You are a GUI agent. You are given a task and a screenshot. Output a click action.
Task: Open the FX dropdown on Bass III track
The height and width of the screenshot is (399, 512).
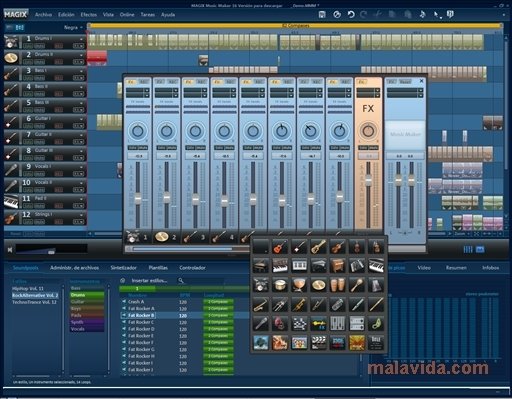click(78, 110)
